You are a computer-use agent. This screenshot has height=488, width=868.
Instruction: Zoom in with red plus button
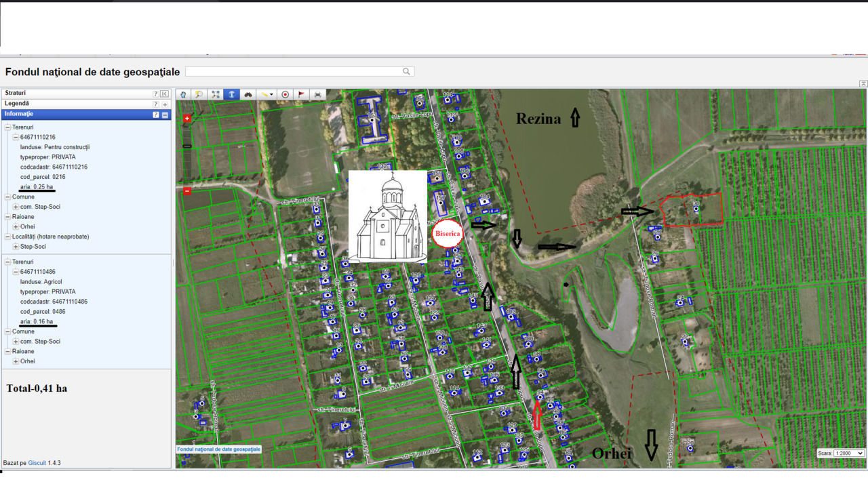(x=187, y=119)
